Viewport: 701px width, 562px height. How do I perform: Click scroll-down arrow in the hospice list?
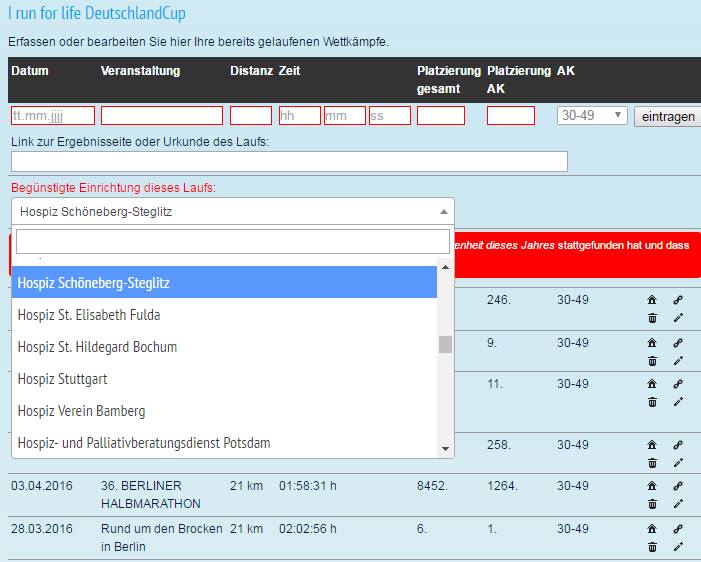tap(446, 449)
